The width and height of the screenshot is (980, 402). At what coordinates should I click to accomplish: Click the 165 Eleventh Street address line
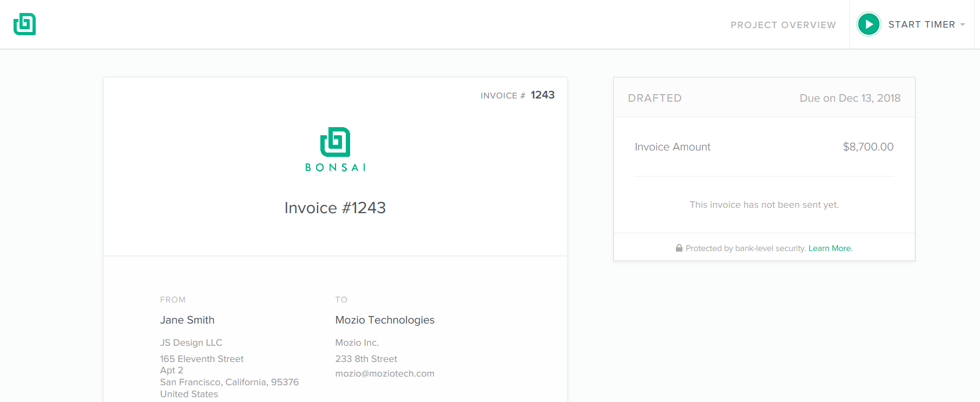[x=202, y=359]
